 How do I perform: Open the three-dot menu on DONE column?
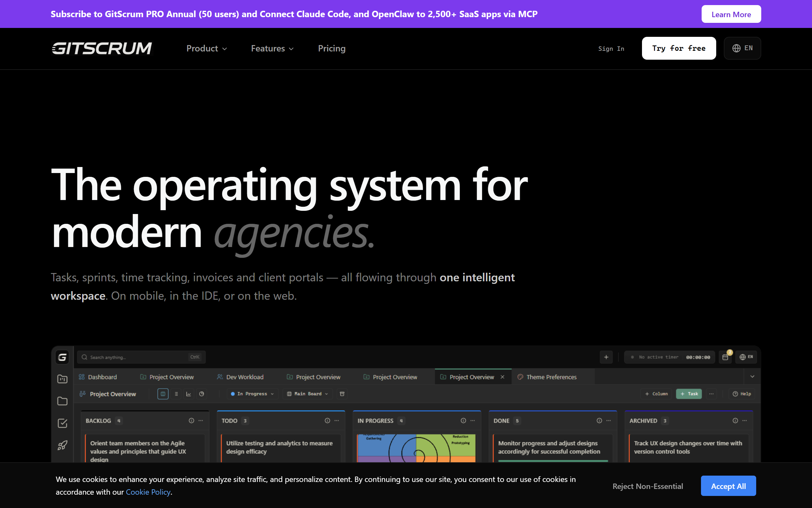pos(608,421)
